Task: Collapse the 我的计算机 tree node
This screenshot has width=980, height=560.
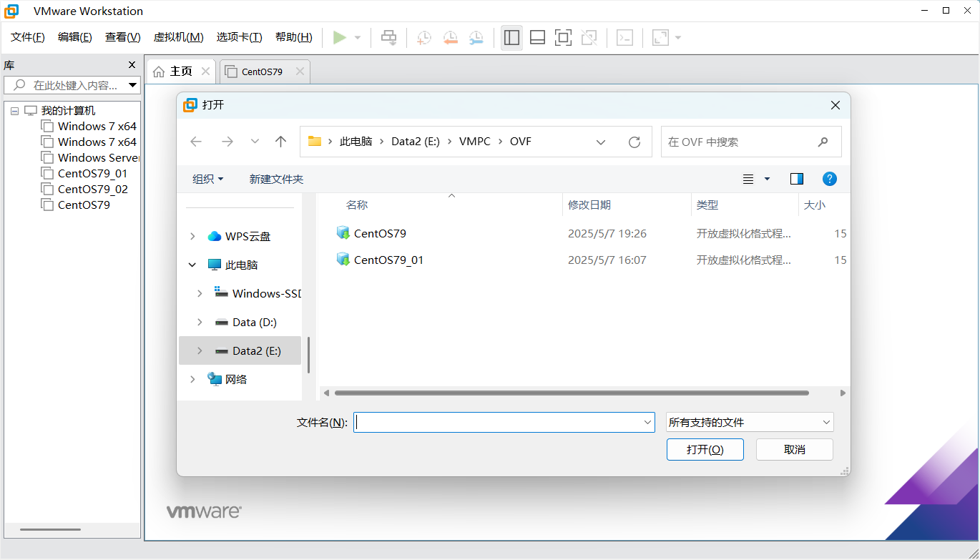Action: click(x=14, y=111)
